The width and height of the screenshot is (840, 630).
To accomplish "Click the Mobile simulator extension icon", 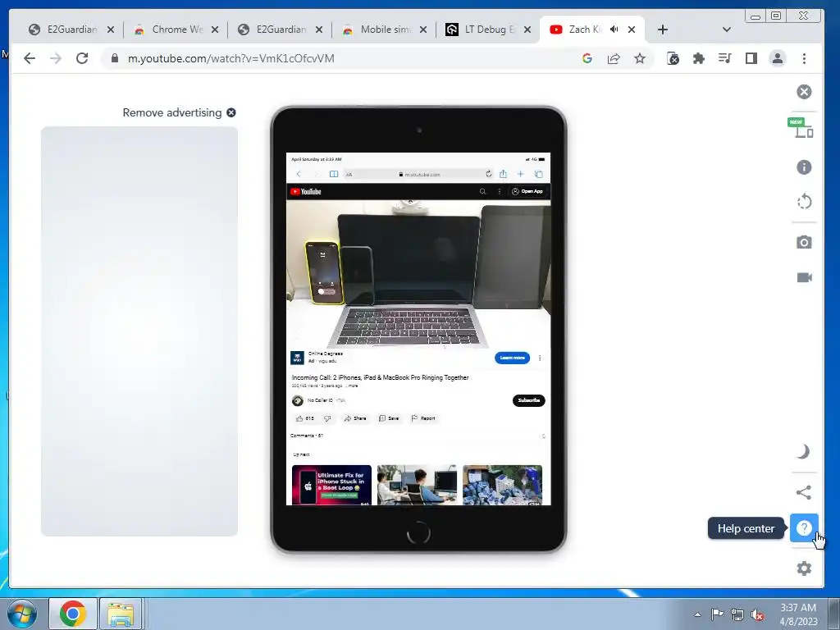I will coord(673,58).
